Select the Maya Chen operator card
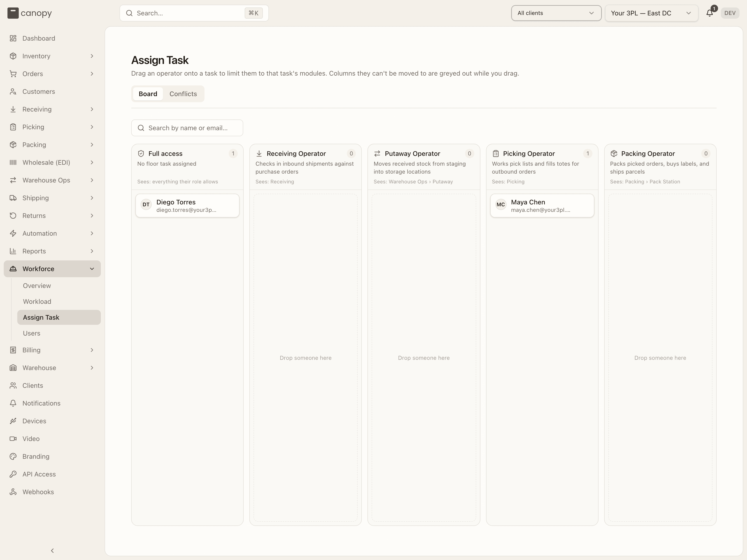 [542, 206]
